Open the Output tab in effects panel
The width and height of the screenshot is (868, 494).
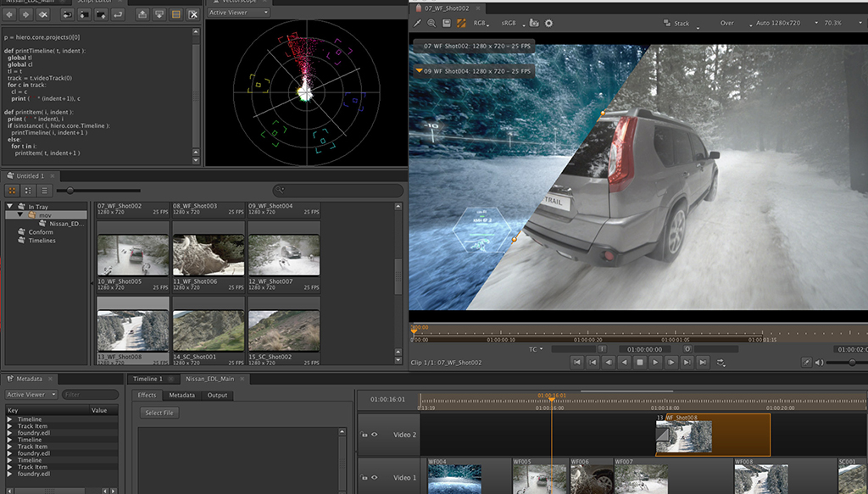[x=217, y=395]
